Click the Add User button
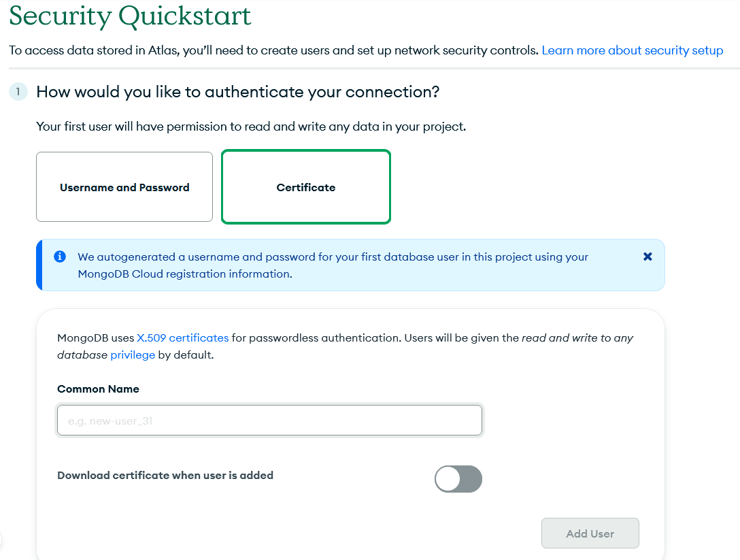 coord(590,533)
